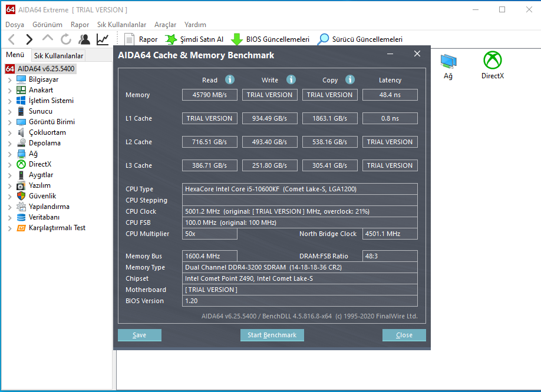
Task: Expand the Ağ tree node in sidebar
Action: pyautogui.click(x=9, y=154)
